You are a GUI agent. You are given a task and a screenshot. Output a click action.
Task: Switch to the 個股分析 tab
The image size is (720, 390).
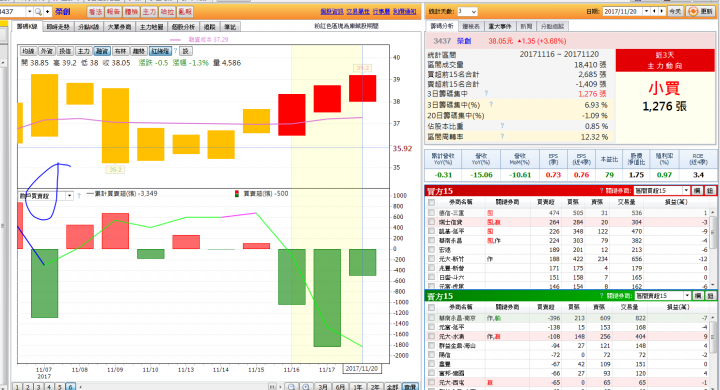(184, 27)
